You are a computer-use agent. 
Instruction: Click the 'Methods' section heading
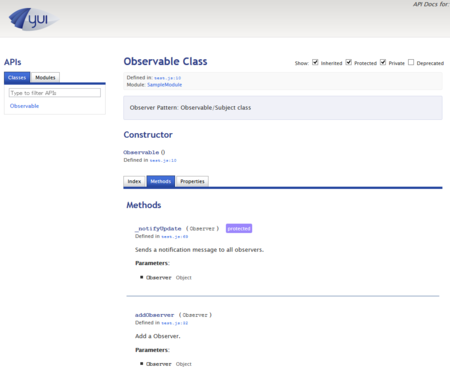coord(144,205)
